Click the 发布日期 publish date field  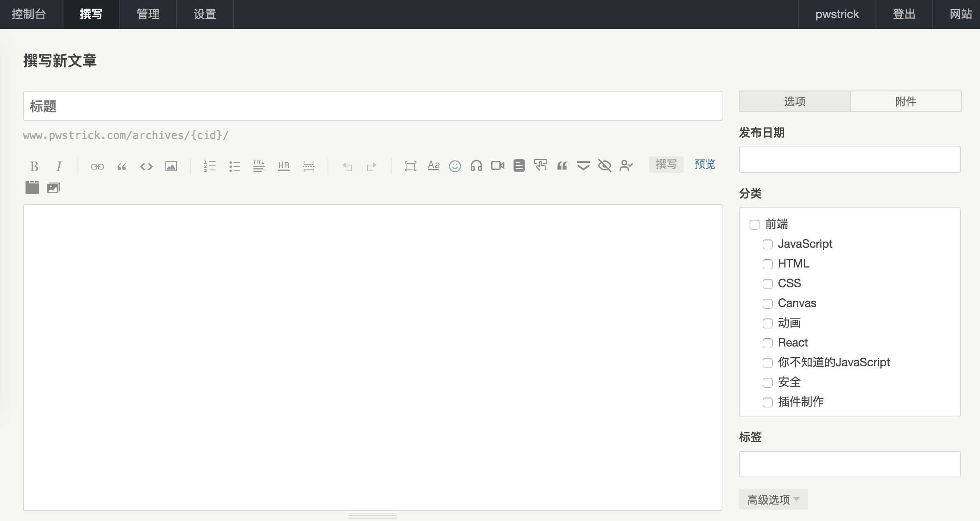point(850,160)
